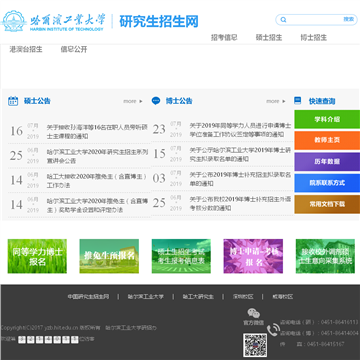Click the 搜索 search button
Image resolution: width=360 pixels, height=360 pixels.
349,19
